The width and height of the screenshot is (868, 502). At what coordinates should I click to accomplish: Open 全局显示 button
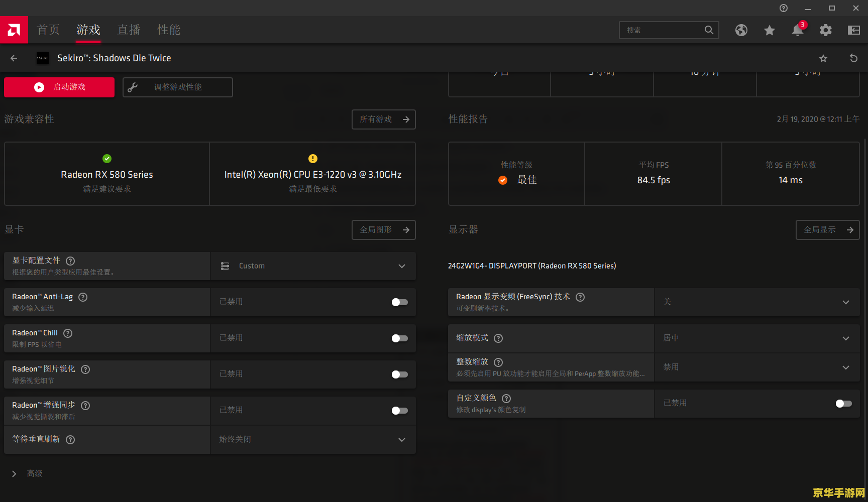[828, 230]
